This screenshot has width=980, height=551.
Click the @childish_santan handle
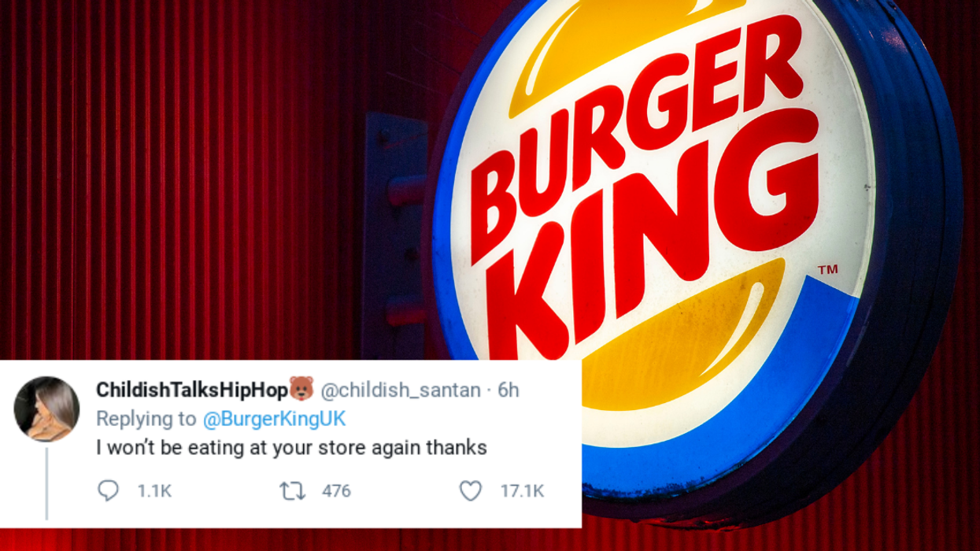coord(400,390)
